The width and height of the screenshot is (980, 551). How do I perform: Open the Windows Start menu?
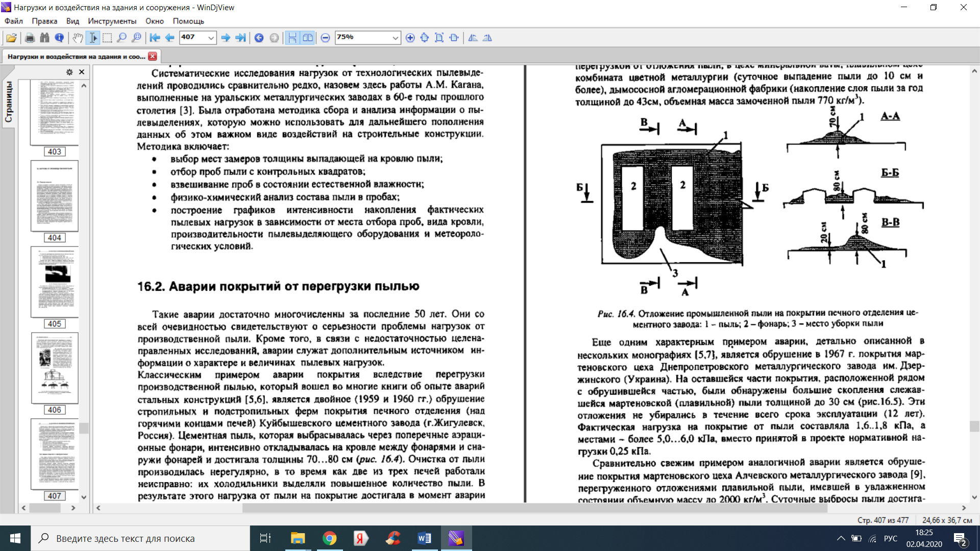(x=15, y=538)
